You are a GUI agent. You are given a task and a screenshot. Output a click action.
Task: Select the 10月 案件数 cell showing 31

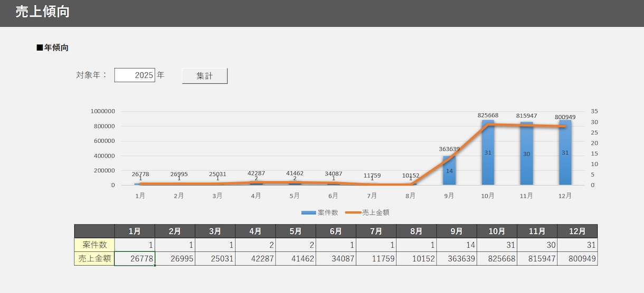[497, 245]
